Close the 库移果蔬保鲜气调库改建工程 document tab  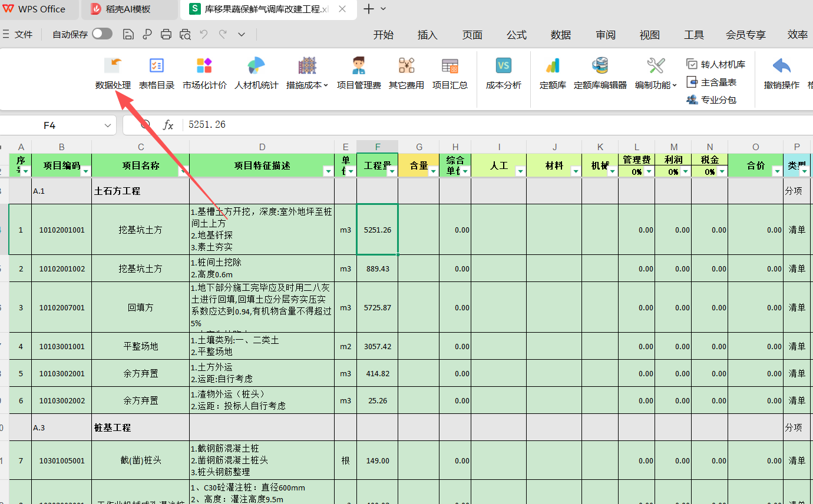tap(343, 9)
